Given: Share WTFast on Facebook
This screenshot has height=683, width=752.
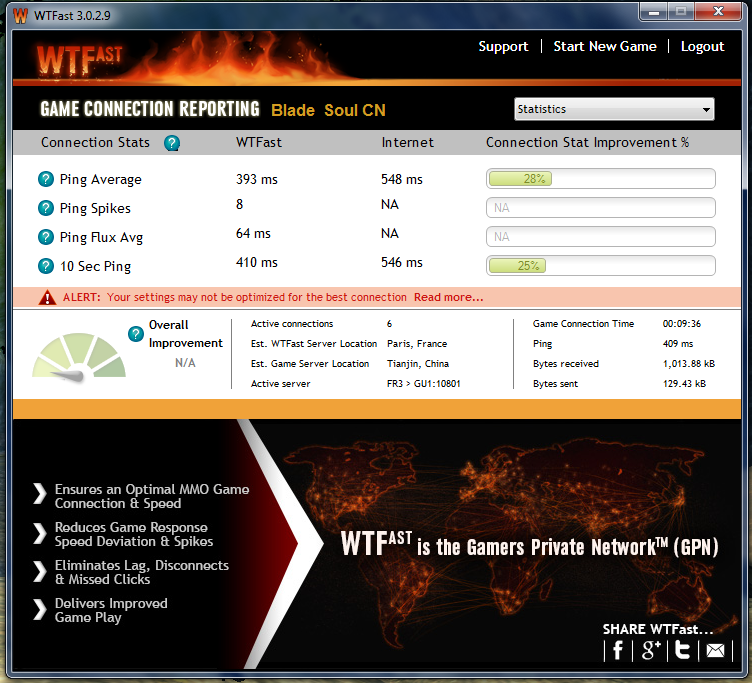Looking at the screenshot, I should [x=618, y=651].
